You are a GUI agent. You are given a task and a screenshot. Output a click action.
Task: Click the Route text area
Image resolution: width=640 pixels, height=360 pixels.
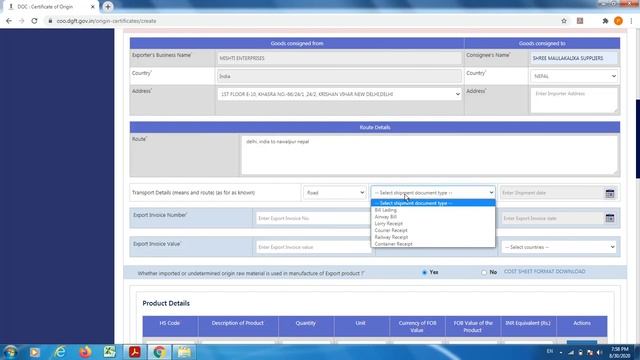point(429,155)
